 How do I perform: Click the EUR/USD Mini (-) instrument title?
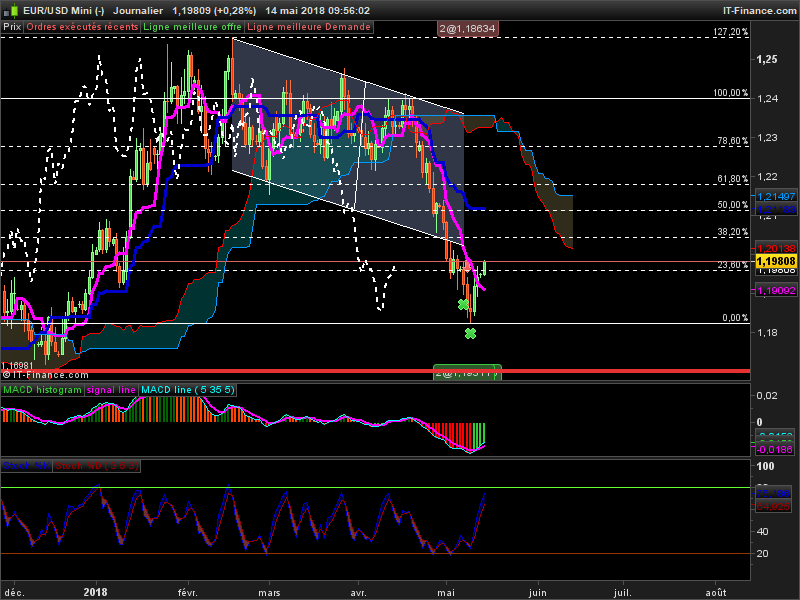pyautogui.click(x=63, y=10)
